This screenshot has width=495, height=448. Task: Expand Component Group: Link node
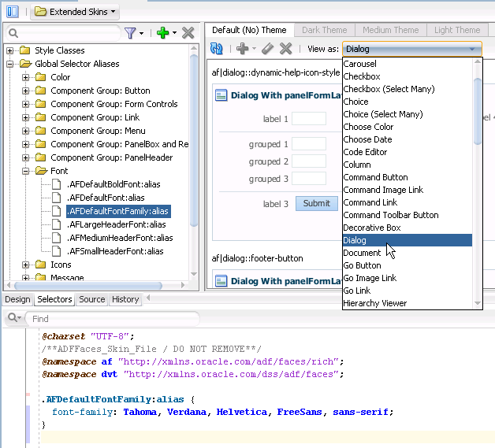point(25,117)
